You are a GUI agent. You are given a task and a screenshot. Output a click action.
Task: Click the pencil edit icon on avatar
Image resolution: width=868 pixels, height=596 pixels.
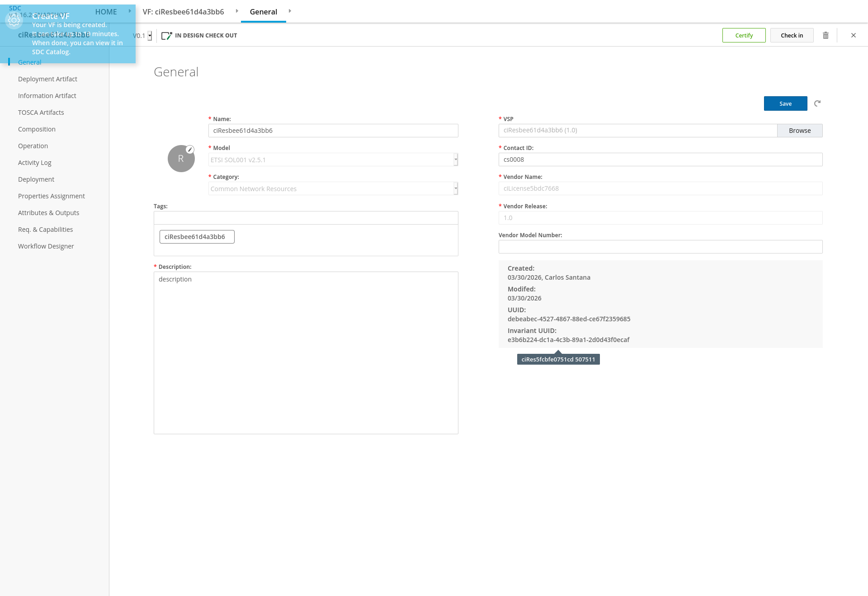click(x=190, y=150)
